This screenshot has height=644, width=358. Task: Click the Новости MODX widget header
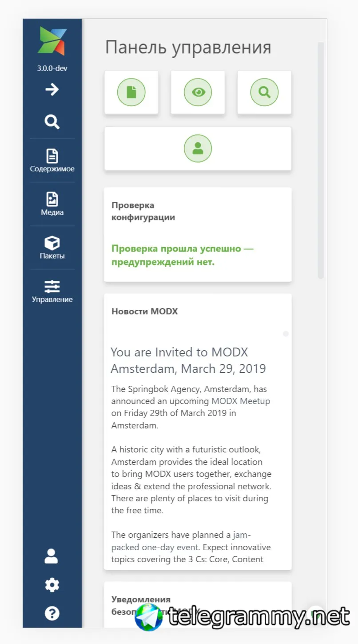click(144, 311)
